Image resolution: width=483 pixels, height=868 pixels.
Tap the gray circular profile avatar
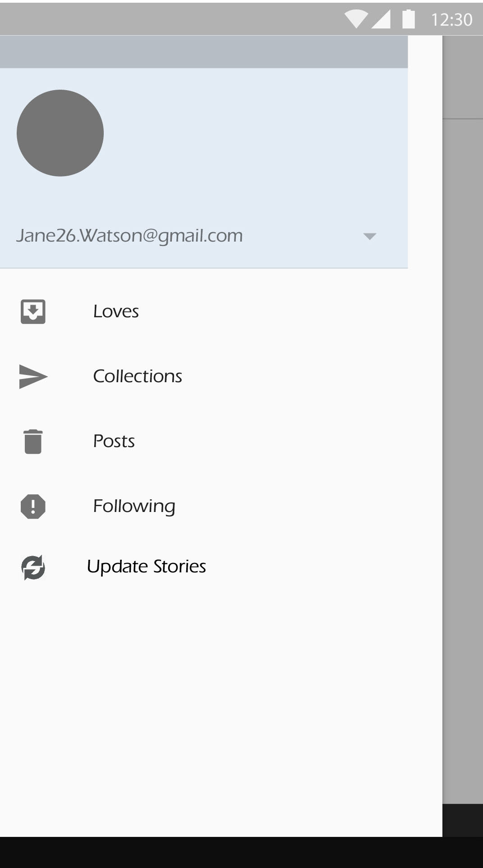[x=60, y=133]
